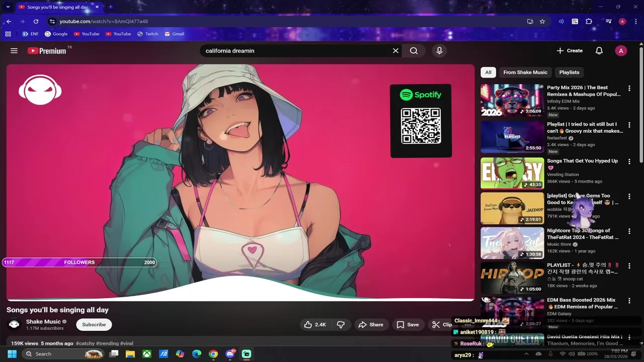Click the #catchy hashtag

coord(85,343)
